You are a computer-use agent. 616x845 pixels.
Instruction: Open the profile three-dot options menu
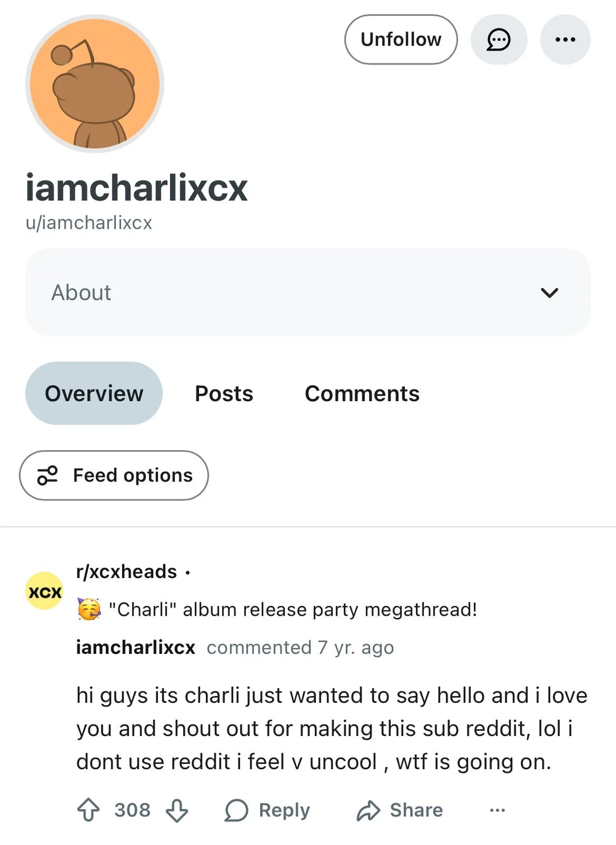click(x=565, y=40)
